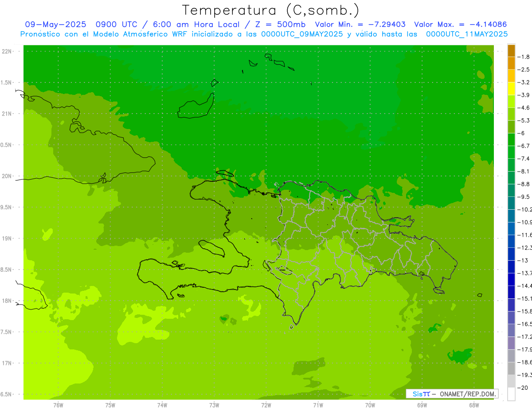
Task: Click the '68W' longitude label
Action: [x=474, y=405]
